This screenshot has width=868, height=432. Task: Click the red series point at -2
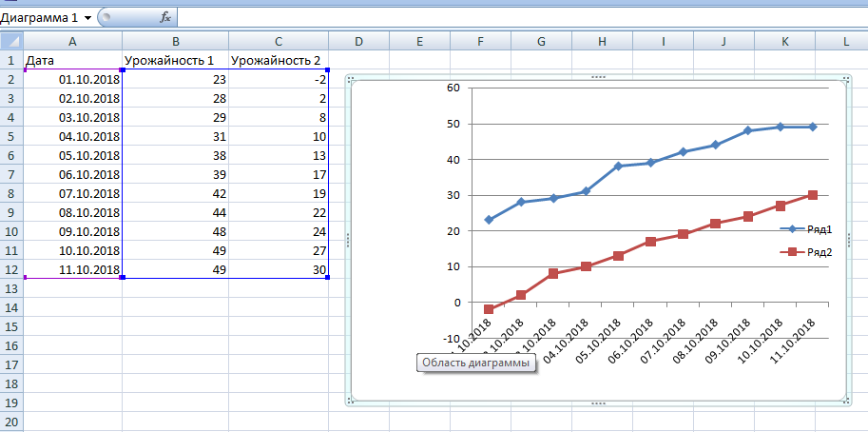[x=489, y=309]
